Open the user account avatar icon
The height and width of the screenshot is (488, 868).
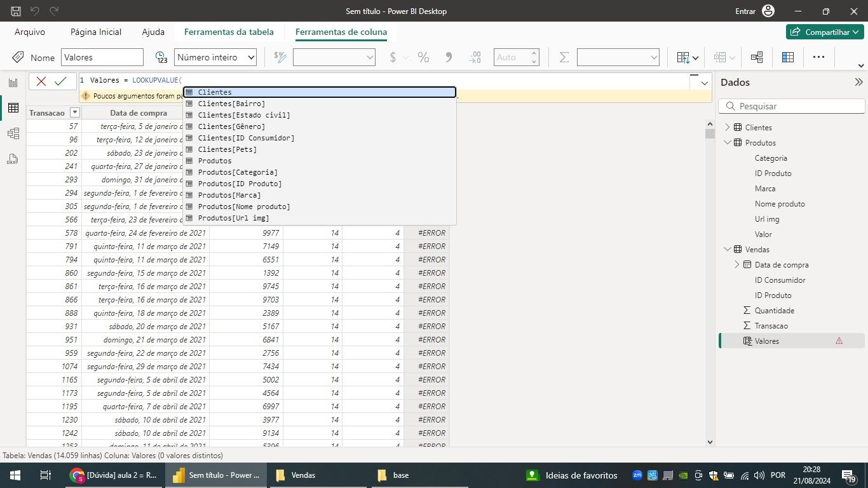click(768, 11)
